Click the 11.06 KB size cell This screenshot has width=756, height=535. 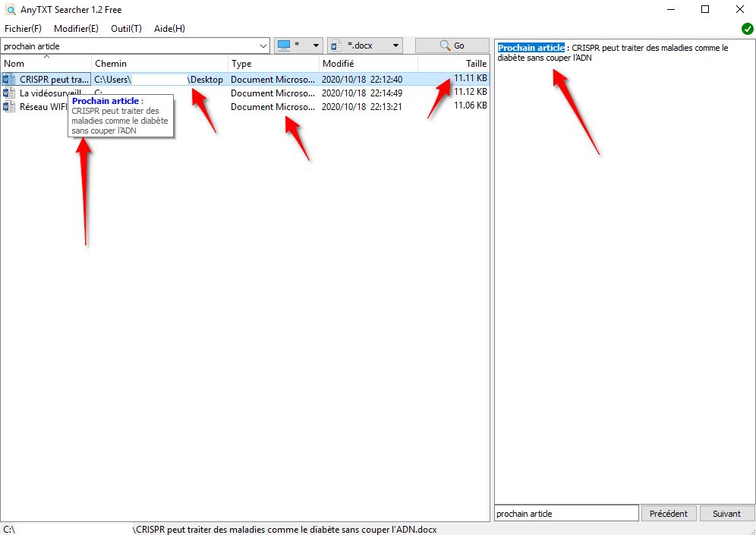[x=471, y=105]
